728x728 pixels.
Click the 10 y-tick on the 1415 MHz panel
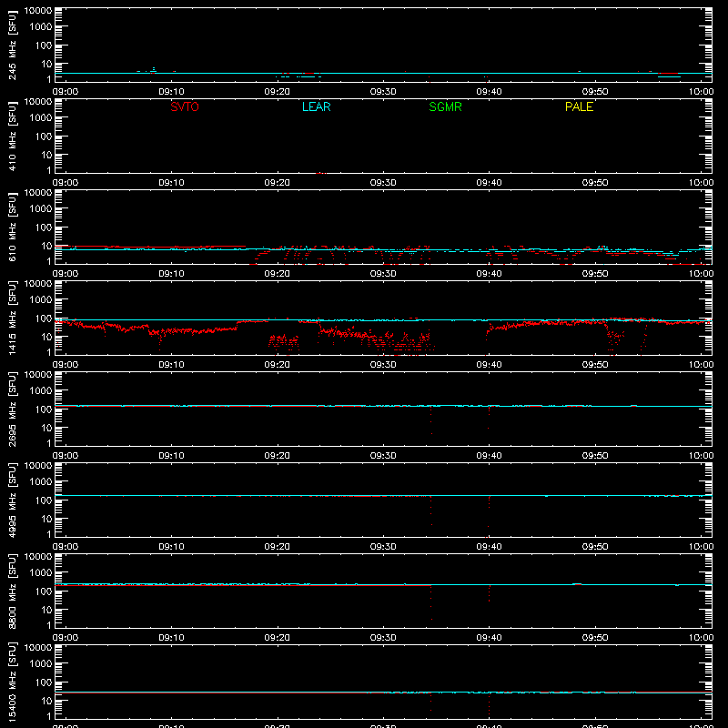click(x=46, y=337)
